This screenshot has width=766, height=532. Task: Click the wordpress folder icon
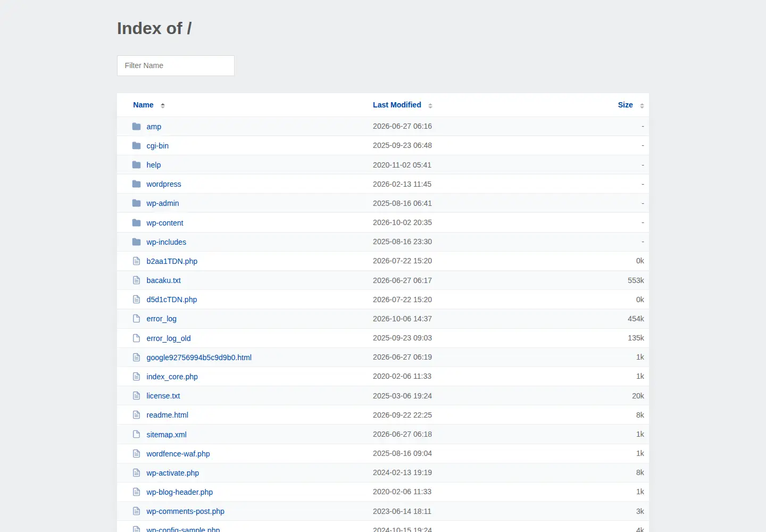(x=137, y=184)
